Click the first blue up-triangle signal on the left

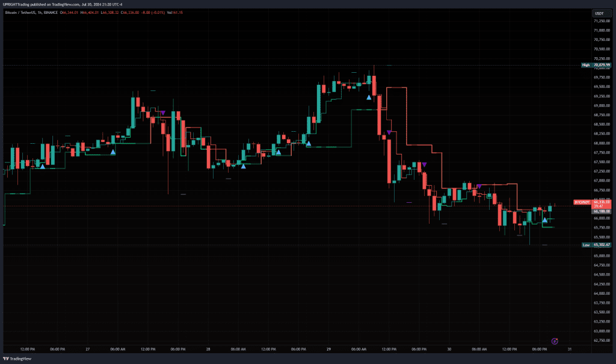pos(42,166)
